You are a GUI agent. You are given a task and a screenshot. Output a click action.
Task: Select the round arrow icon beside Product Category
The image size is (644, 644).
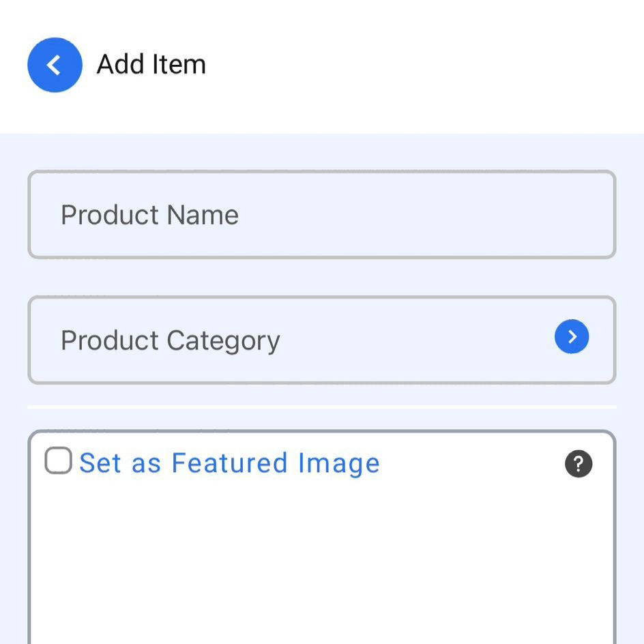(x=571, y=336)
